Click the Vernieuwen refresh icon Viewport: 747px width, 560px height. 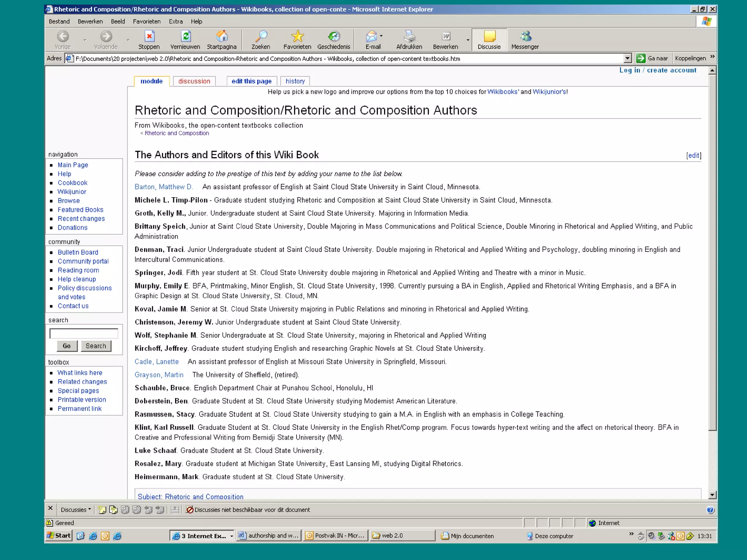[185, 37]
